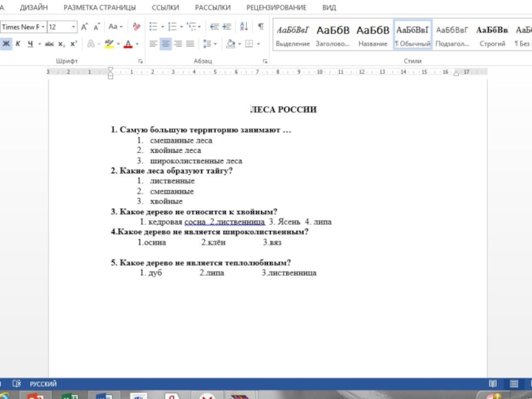Click the answer '3.лиственница'

pos(289,273)
